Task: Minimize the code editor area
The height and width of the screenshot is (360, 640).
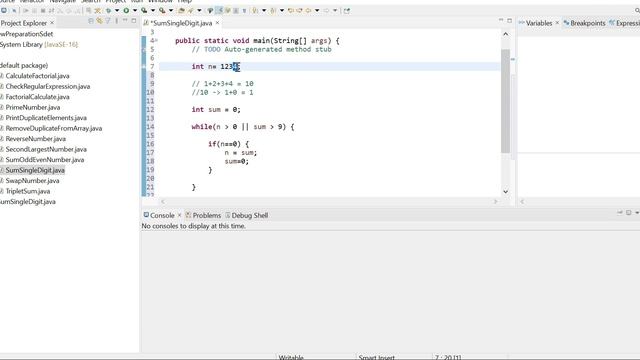Action: click(x=501, y=20)
